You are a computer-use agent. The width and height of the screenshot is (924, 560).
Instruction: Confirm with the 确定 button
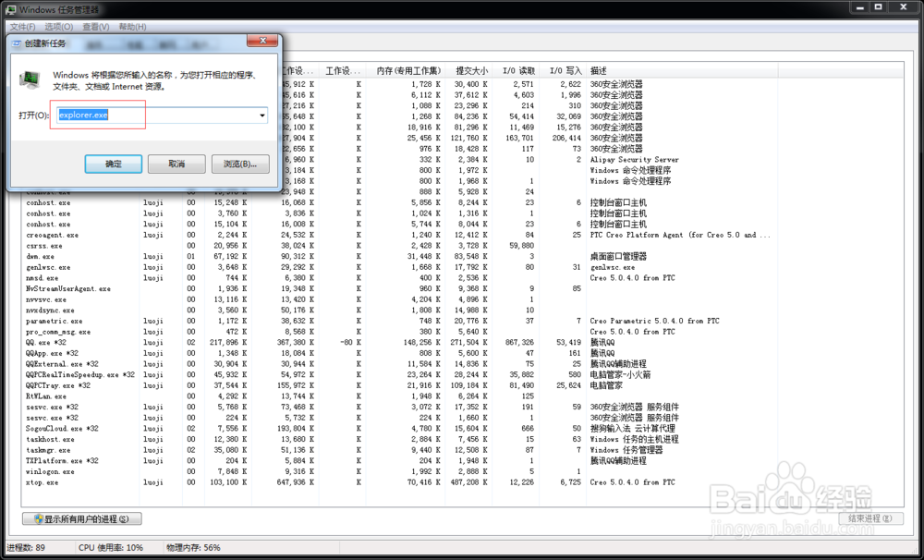coord(113,164)
